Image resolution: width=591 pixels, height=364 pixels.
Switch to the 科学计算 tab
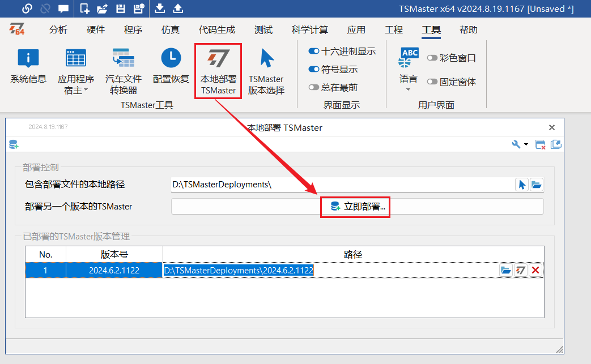[x=310, y=30]
